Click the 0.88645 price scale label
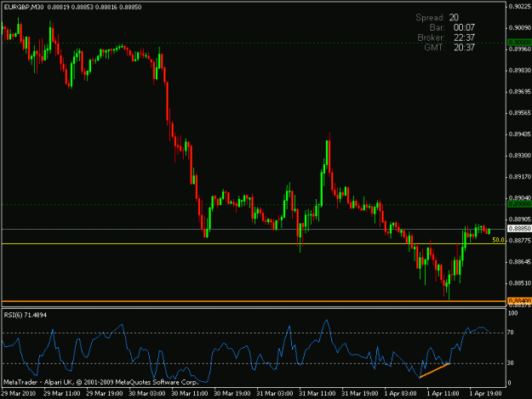Viewport: 532px width, 399px height. click(520, 262)
